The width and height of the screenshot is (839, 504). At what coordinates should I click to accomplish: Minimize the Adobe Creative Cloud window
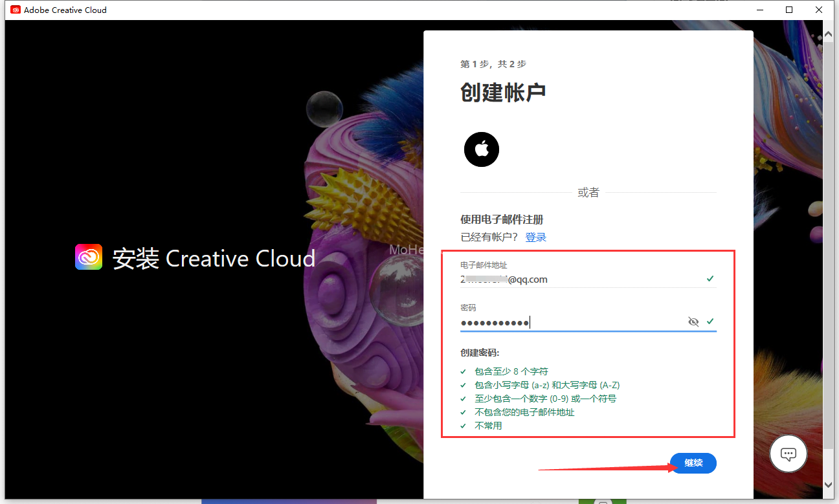point(759,10)
